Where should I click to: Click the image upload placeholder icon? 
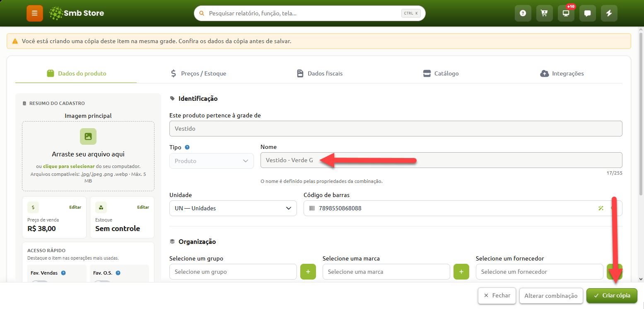click(x=88, y=136)
